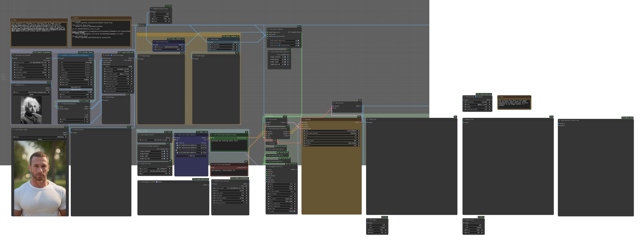Click the denoise value field in KSampler
Image resolution: width=644 pixels, height=248 pixels.
tap(332, 146)
